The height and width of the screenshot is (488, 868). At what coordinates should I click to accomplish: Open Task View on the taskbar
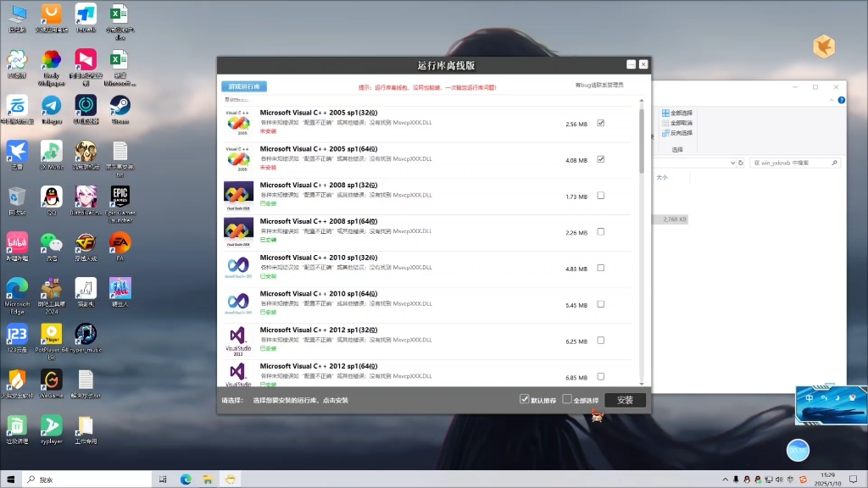click(x=163, y=480)
